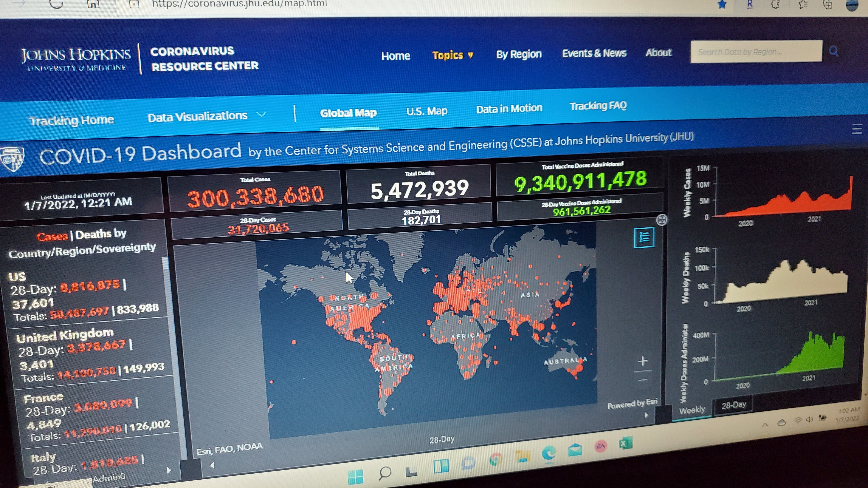
Task: Go to Tracking Home link
Action: pos(71,120)
